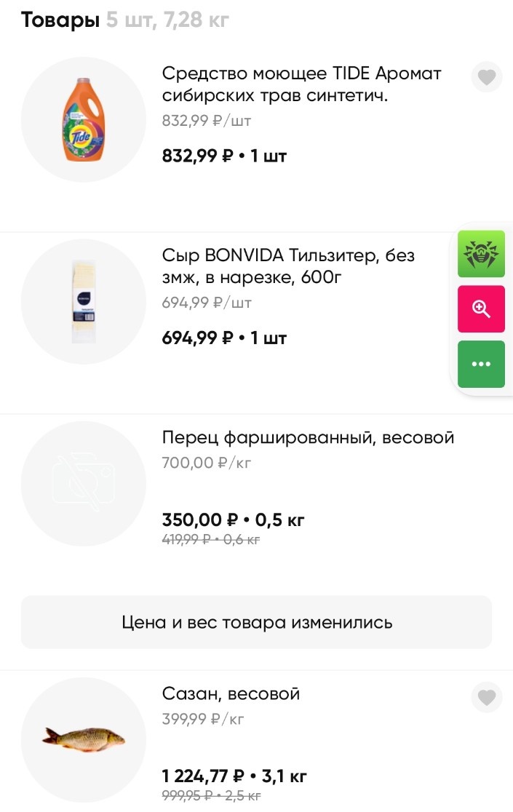The image size is (513, 812).
Task: Open the green ellipsis options icon
Action: 481,364
